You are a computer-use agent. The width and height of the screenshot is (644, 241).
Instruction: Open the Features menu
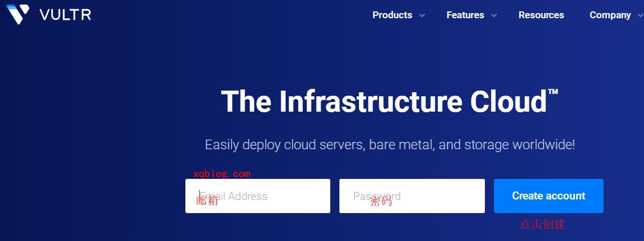point(465,15)
